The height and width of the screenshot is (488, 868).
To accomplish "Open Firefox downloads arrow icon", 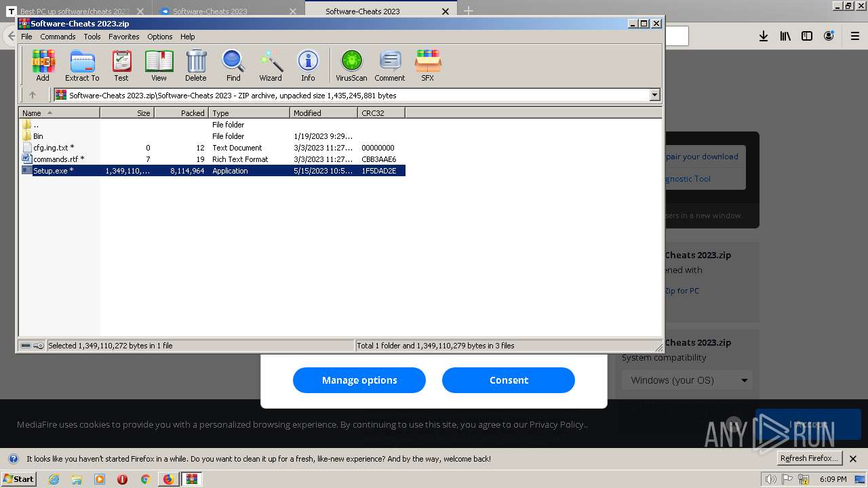I will [764, 36].
